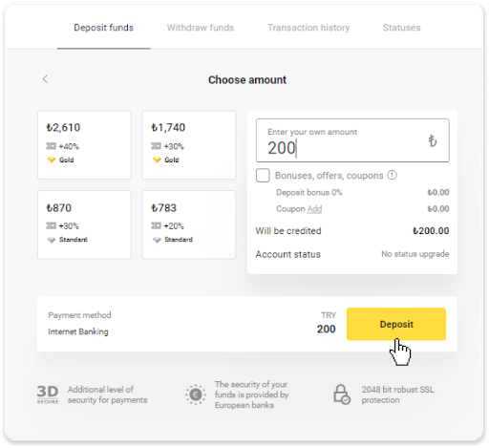Click the Standard diamond icon on ₺870 card
This screenshot has width=489, height=448.
pyautogui.click(x=52, y=240)
